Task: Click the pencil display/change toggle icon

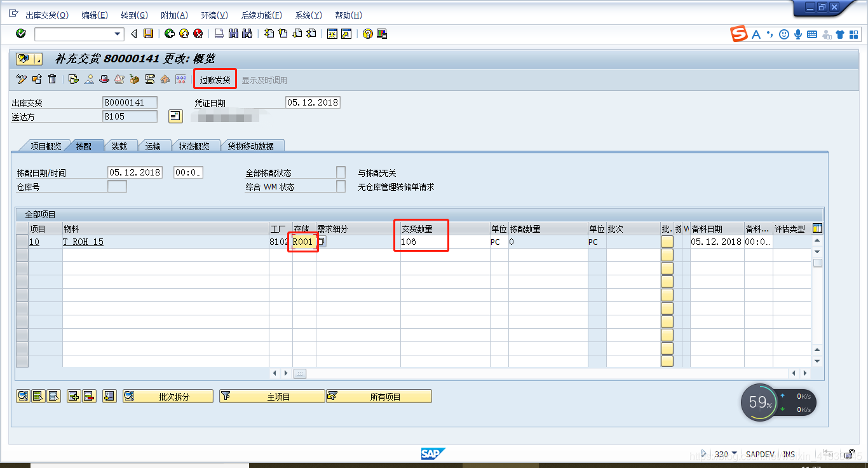Action: [22, 79]
